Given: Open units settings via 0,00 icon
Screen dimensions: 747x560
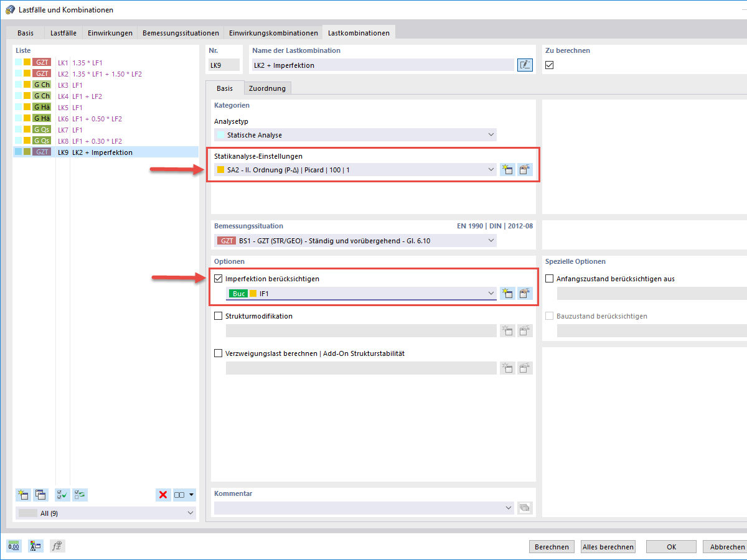Looking at the screenshot, I should click(x=13, y=546).
